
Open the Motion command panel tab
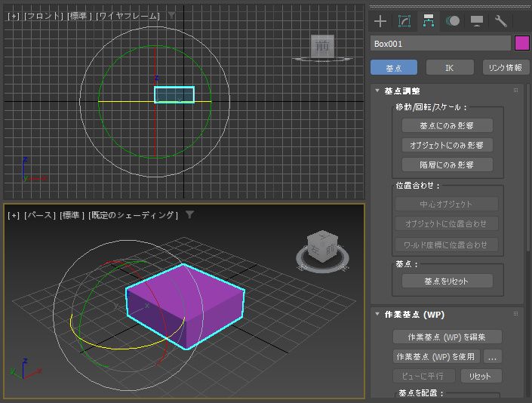[453, 21]
